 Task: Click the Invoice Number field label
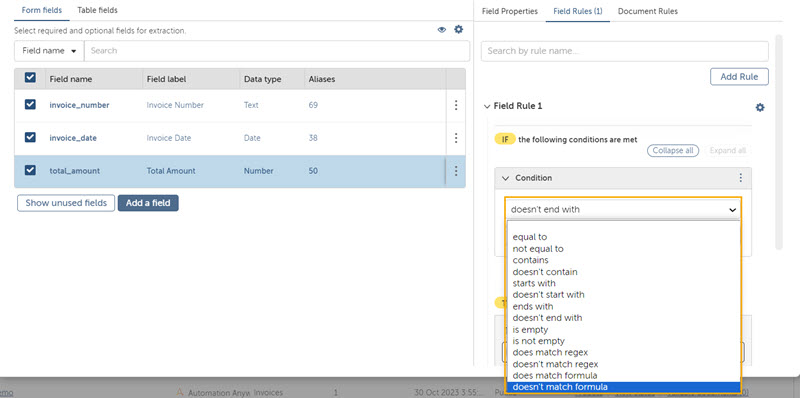coord(175,105)
